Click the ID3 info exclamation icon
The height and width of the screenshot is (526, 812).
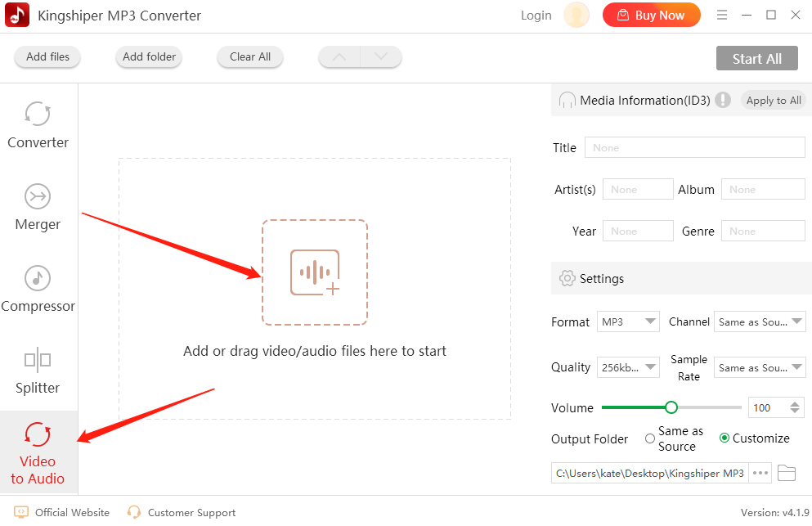(723, 100)
